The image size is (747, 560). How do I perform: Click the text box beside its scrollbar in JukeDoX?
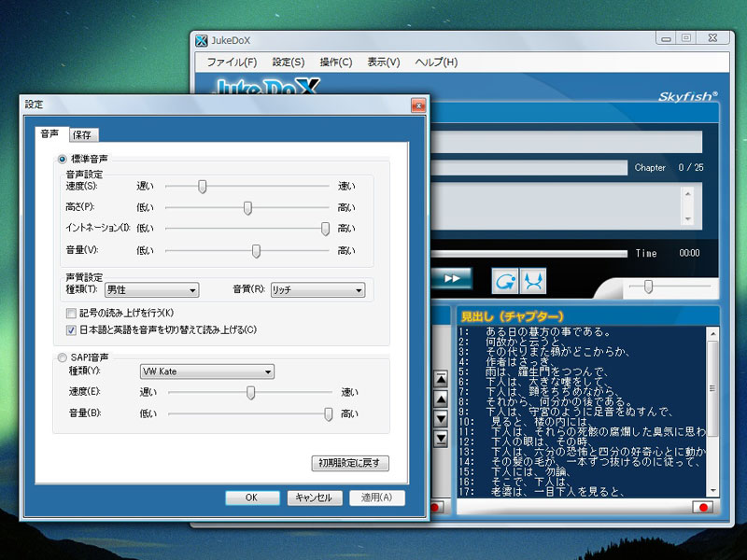(x=557, y=206)
